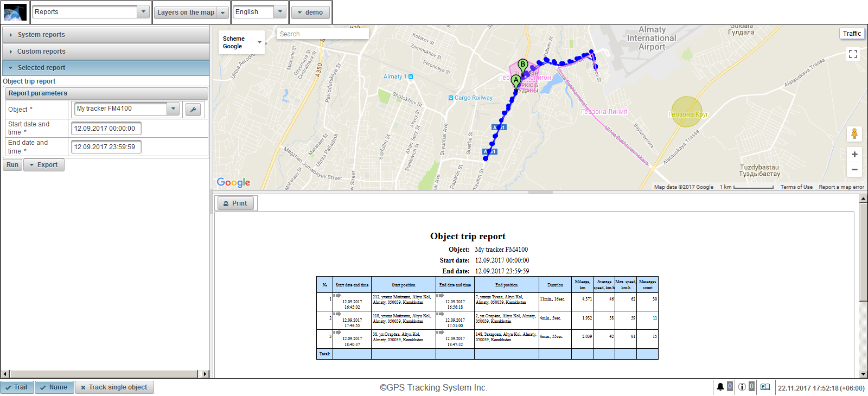The height and width of the screenshot is (396, 868).
Task: Open the book icon in status bar
Action: [x=765, y=387]
